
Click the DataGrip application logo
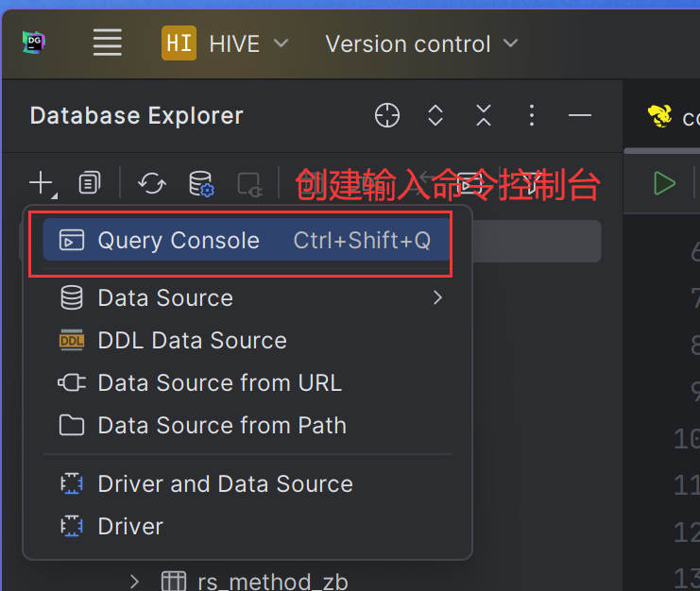[x=34, y=42]
